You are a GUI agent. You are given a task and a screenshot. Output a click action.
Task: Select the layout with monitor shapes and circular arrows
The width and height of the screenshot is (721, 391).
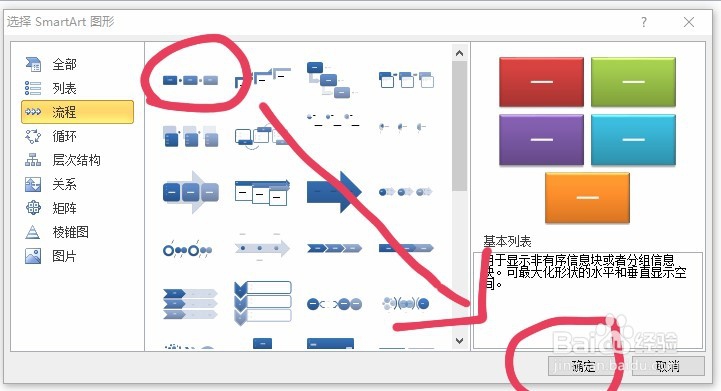(x=263, y=136)
